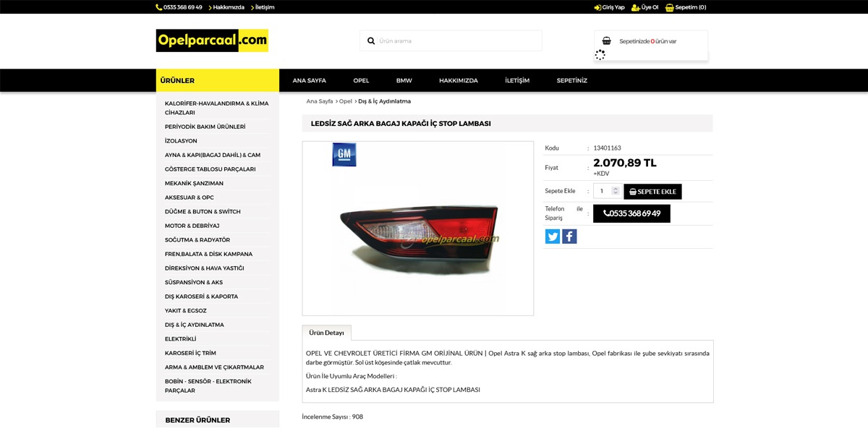Open the Hakkımızda navigation menu item
Image resolution: width=868 pixels, height=434 pixels.
(x=459, y=80)
